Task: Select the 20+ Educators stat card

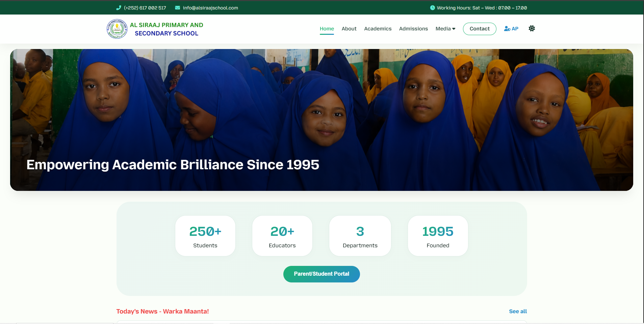Action: coord(282,236)
